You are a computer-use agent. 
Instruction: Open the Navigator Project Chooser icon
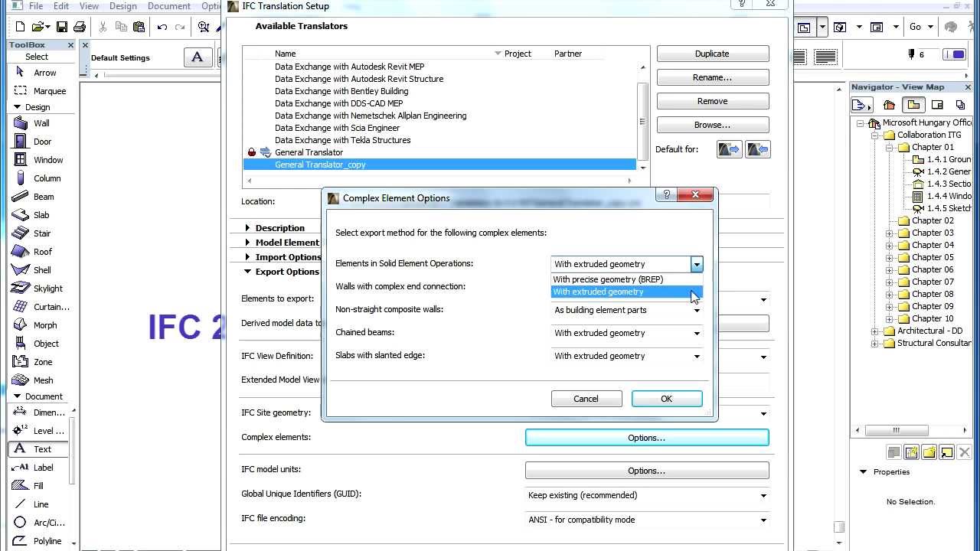point(861,105)
